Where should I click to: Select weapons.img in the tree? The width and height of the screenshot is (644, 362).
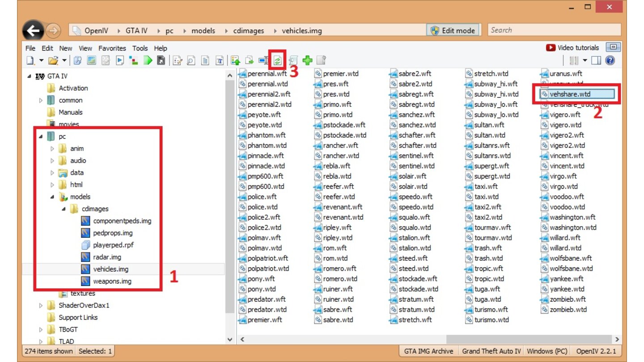[112, 282]
